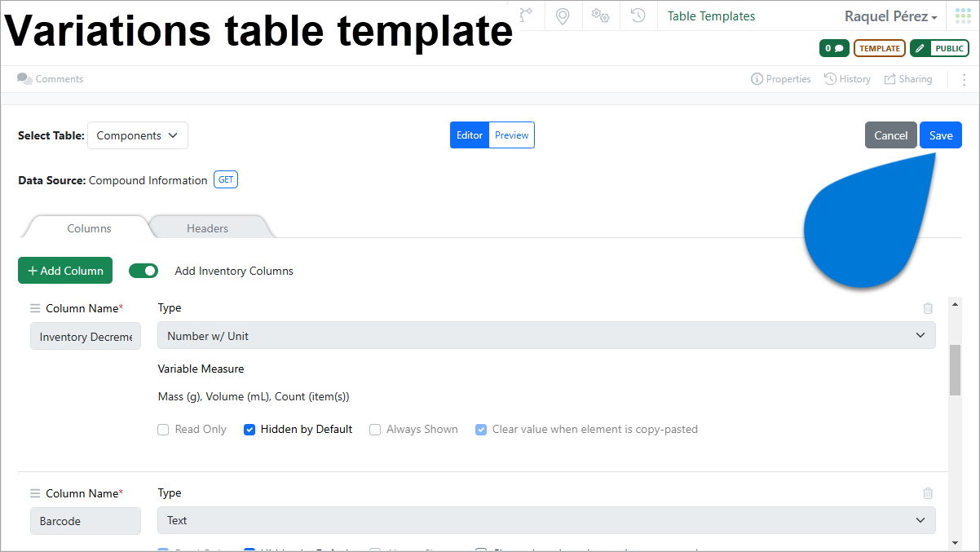
Task: Disable the Add Inventory Columns toggle
Action: click(143, 270)
